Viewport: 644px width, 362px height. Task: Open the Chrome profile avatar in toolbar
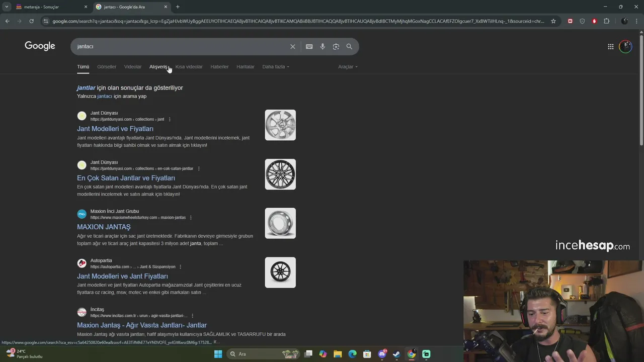(624, 21)
